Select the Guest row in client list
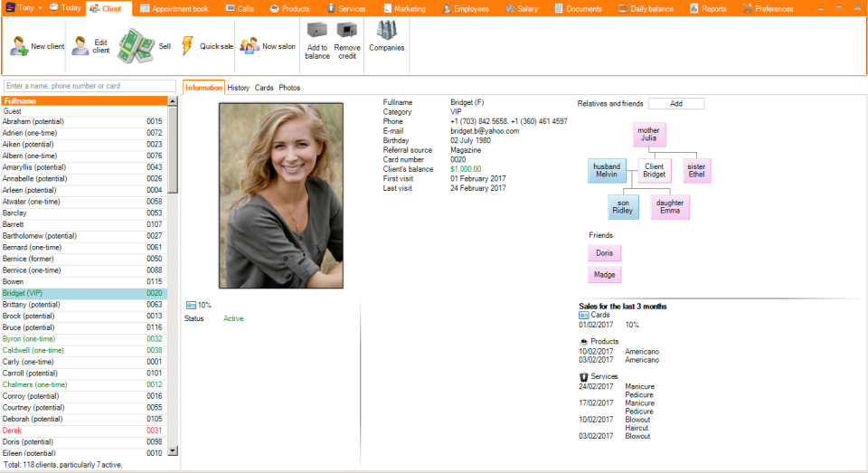Image resolution: width=868 pixels, height=473 pixels. (84, 111)
